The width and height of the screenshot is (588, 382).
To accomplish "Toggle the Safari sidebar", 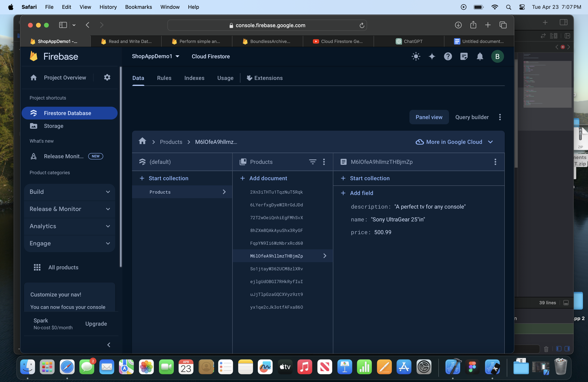I will [63, 25].
